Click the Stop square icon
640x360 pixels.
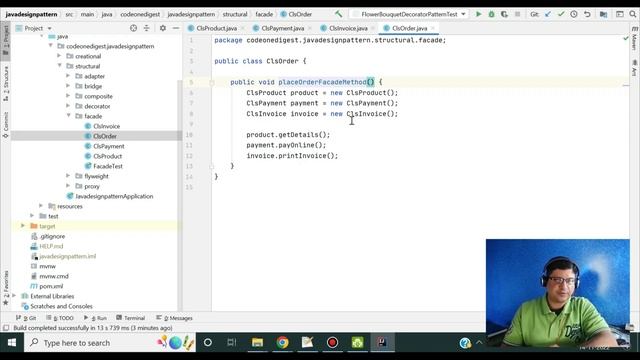pos(518,14)
